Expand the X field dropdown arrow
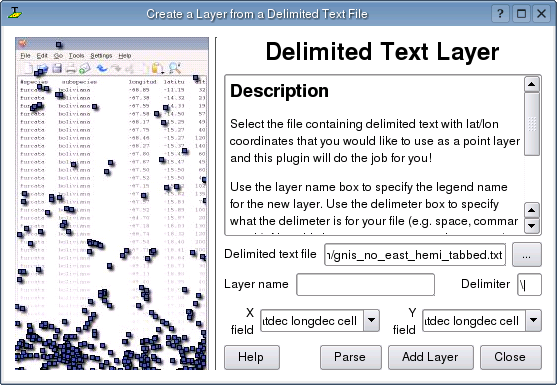The height and width of the screenshot is (385, 557). click(x=371, y=320)
